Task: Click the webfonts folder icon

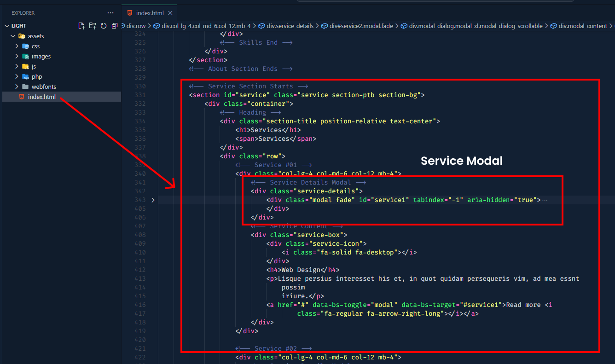Action: pos(26,87)
